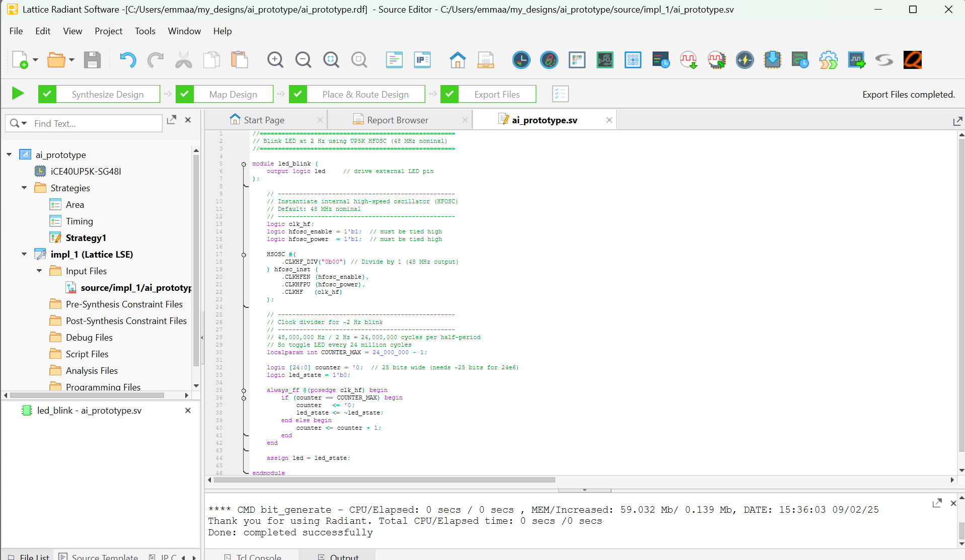Click the Find Text search field
The height and width of the screenshot is (560, 965).
pos(96,124)
